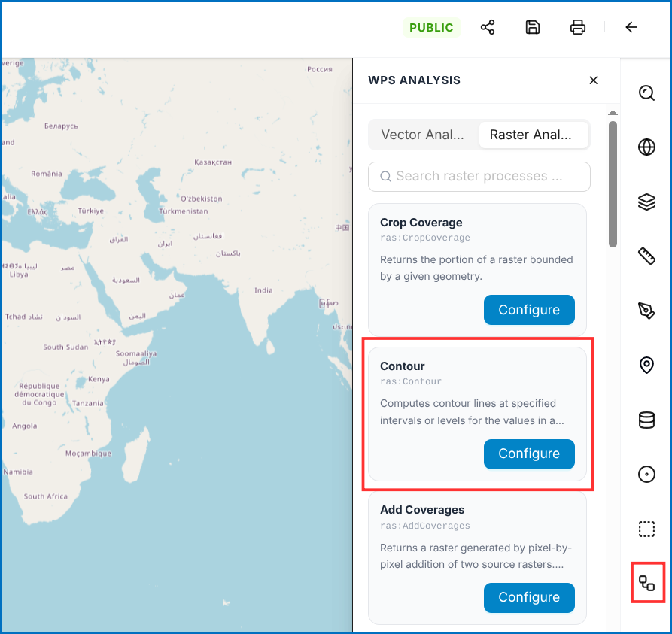Click the Crop Coverage card title

421,223
